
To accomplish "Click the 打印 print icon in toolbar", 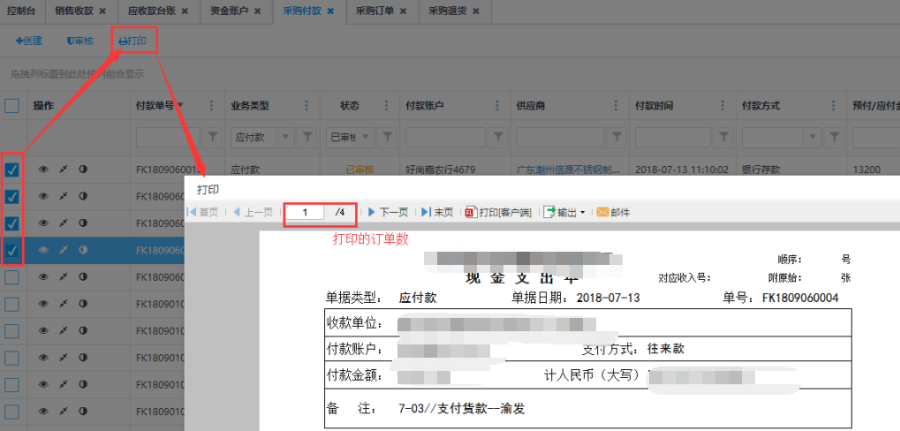I will coord(122,42).
